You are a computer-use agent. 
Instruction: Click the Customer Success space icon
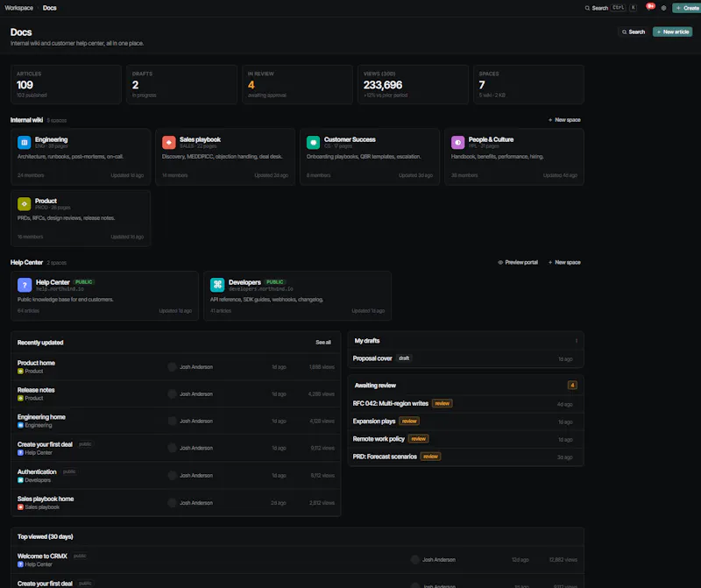pos(313,142)
